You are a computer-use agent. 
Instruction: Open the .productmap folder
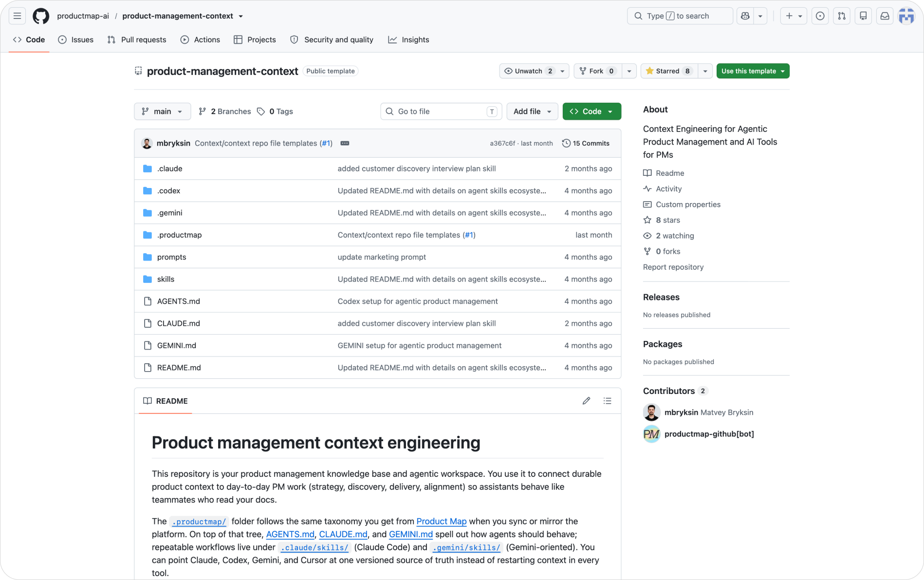[x=179, y=235]
